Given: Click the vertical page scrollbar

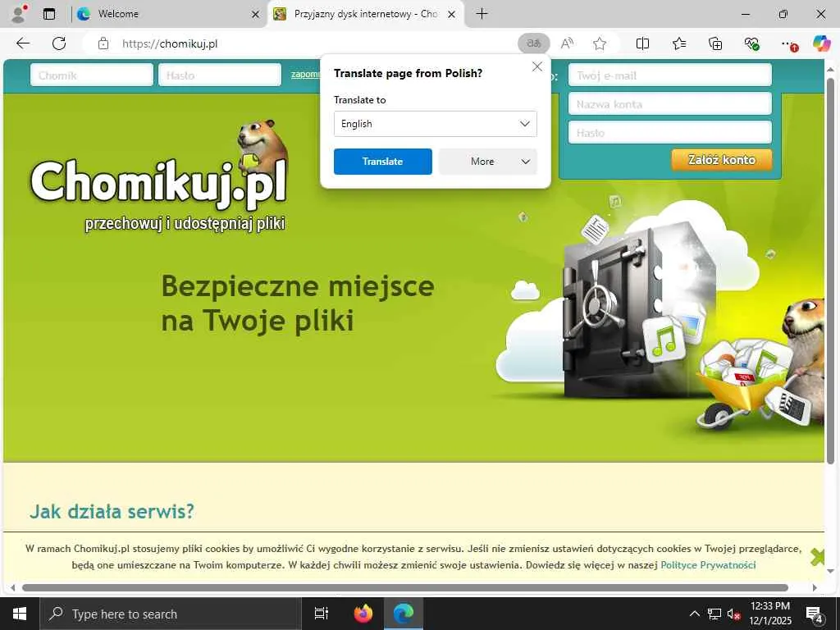Looking at the screenshot, I should 830,271.
